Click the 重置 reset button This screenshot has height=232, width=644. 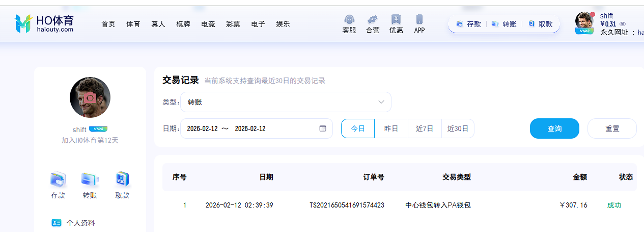pyautogui.click(x=612, y=128)
